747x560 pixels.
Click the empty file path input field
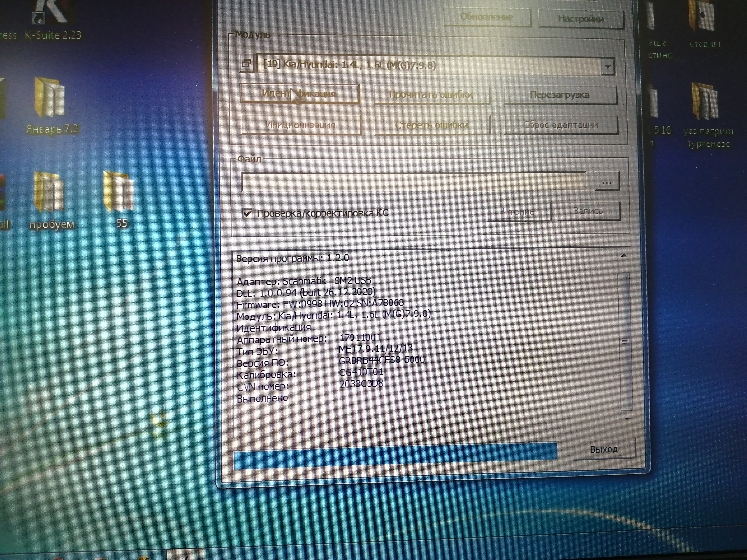413,182
